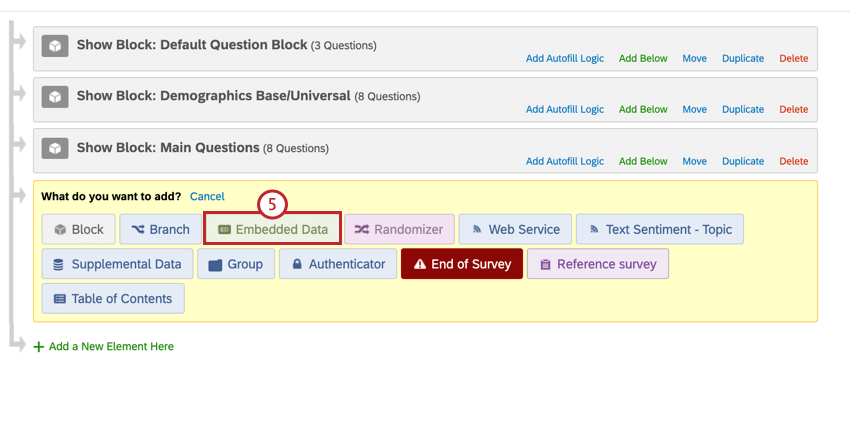
Task: Add Autofill Logic to Demographics block
Action: 565,110
